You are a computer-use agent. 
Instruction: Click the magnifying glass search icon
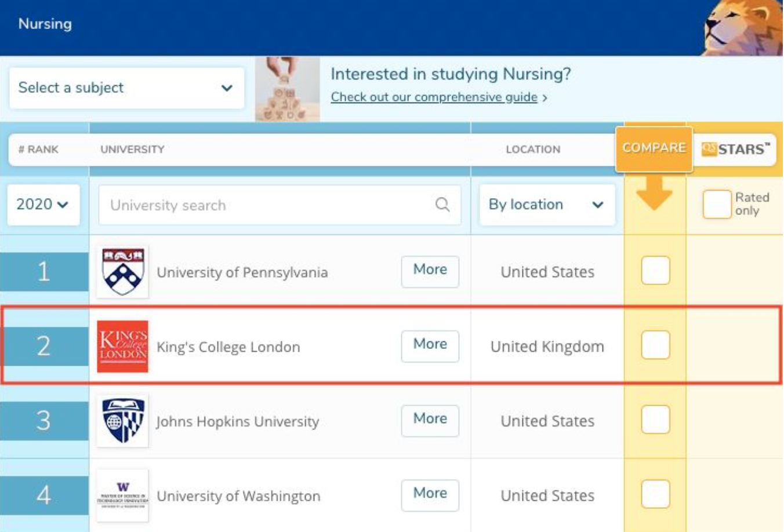pyautogui.click(x=442, y=205)
